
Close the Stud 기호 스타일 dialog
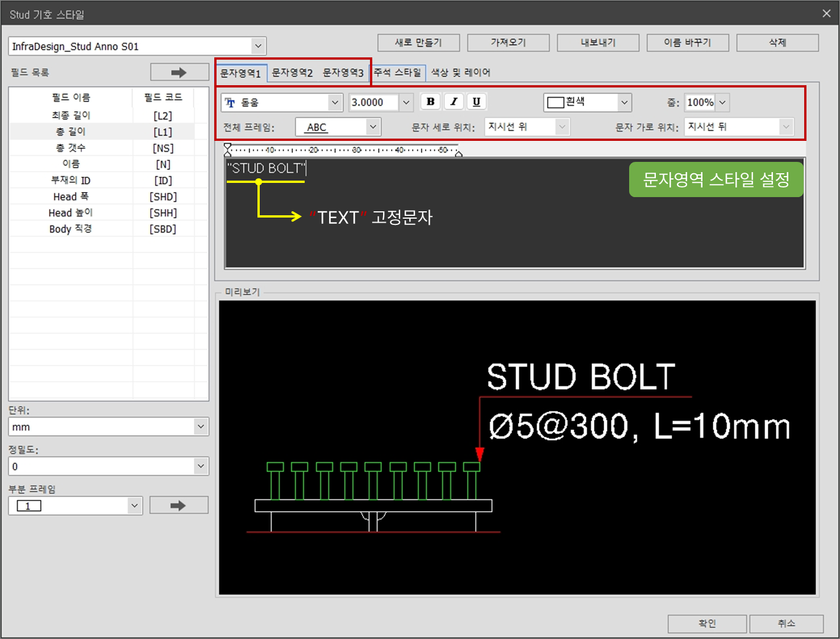click(826, 13)
